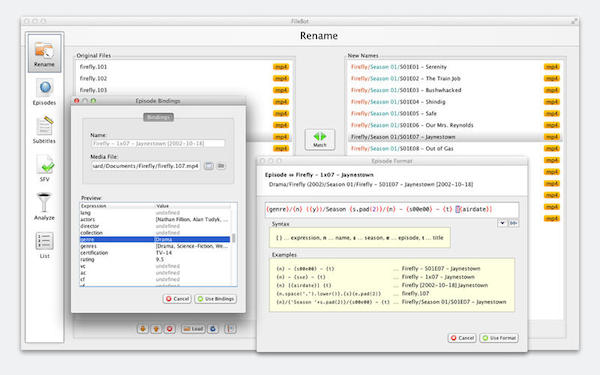Open the Analyze funnel panel

44,207
